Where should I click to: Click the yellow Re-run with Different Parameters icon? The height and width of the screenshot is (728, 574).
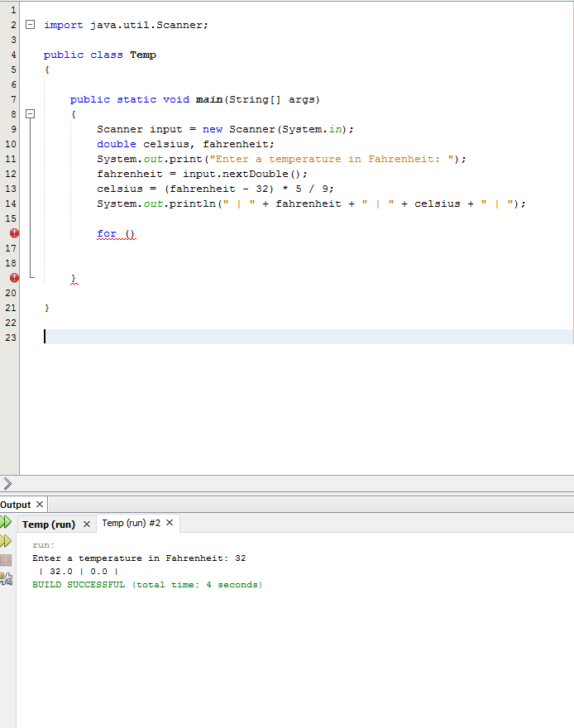coord(6,541)
